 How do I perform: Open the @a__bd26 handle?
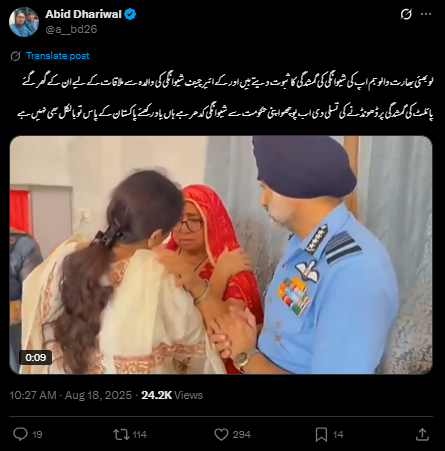71,29
